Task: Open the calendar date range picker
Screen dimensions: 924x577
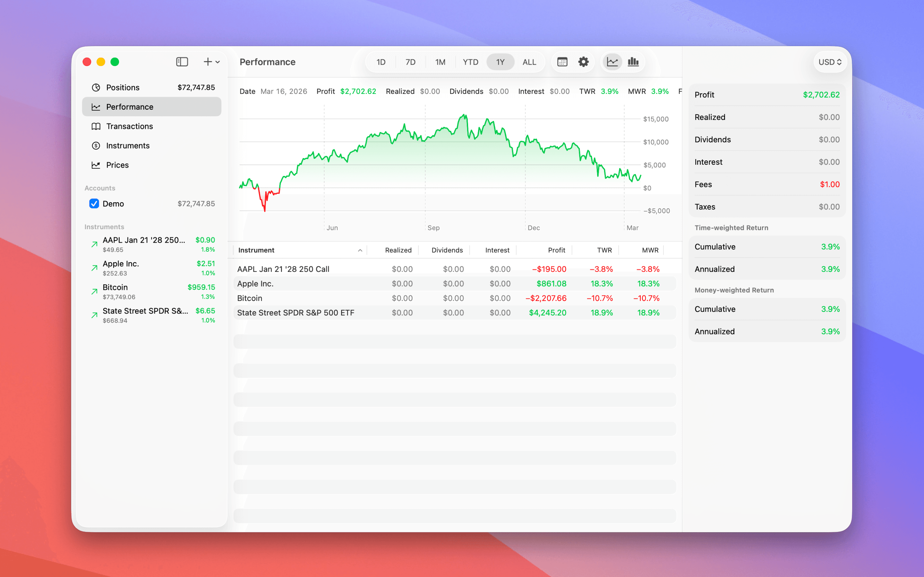Action: (x=562, y=62)
